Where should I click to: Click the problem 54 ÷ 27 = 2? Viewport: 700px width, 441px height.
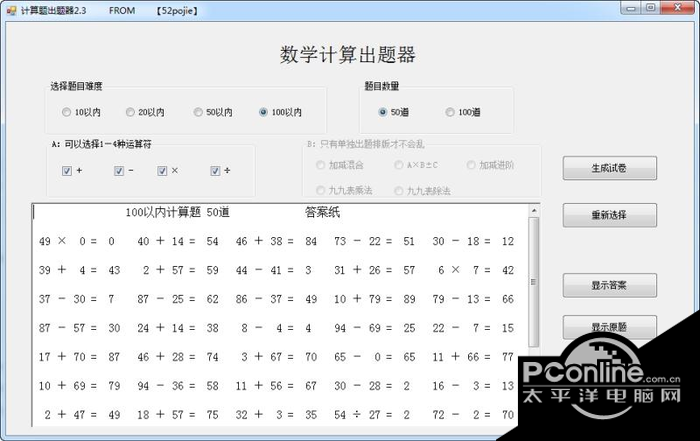pos(372,415)
